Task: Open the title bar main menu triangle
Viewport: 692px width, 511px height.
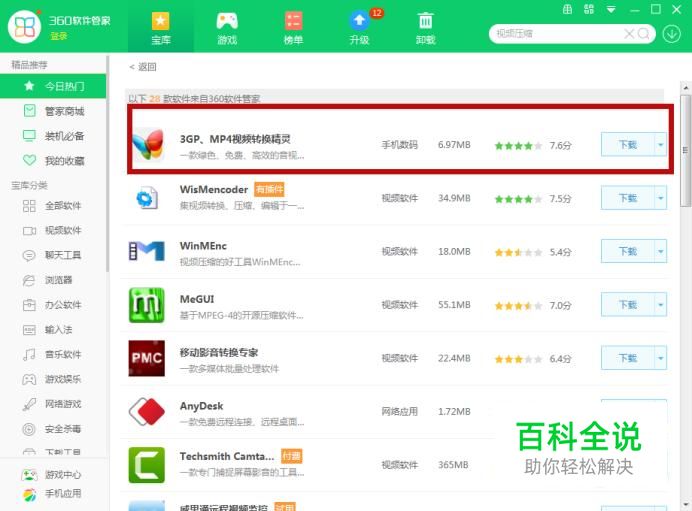Action: (611, 9)
